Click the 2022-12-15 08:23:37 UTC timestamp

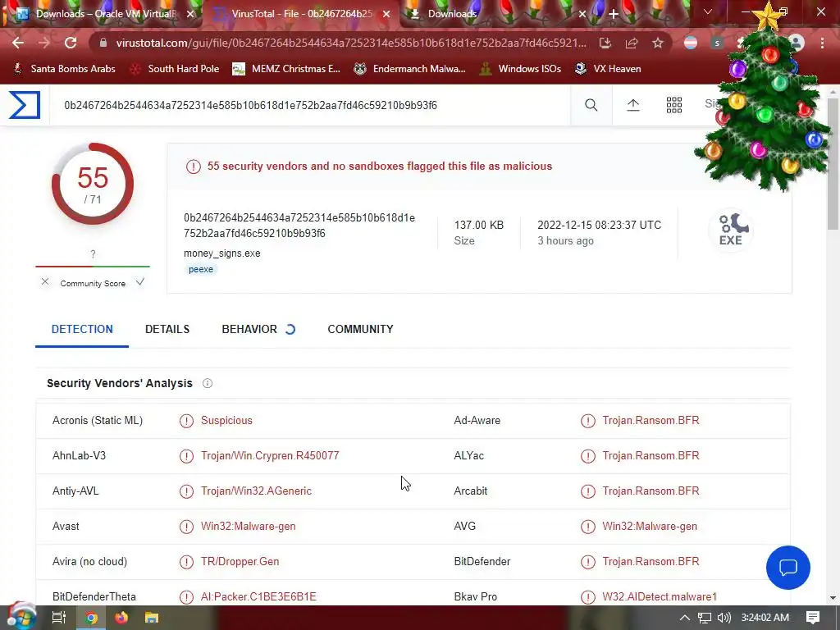pos(600,225)
